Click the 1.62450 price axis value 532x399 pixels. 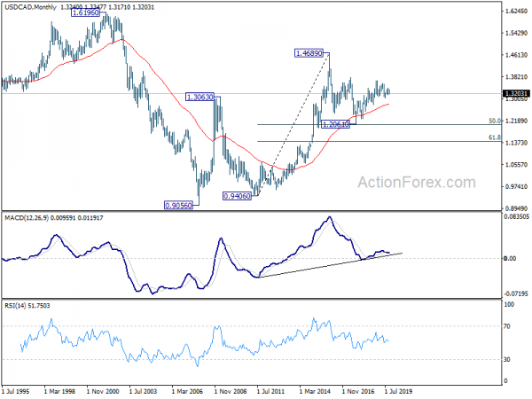pyautogui.click(x=516, y=12)
